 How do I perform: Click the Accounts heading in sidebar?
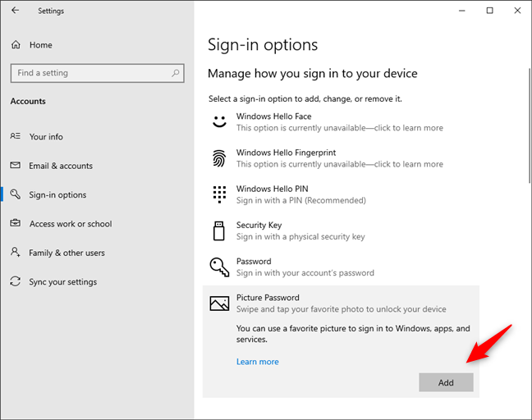pos(28,101)
